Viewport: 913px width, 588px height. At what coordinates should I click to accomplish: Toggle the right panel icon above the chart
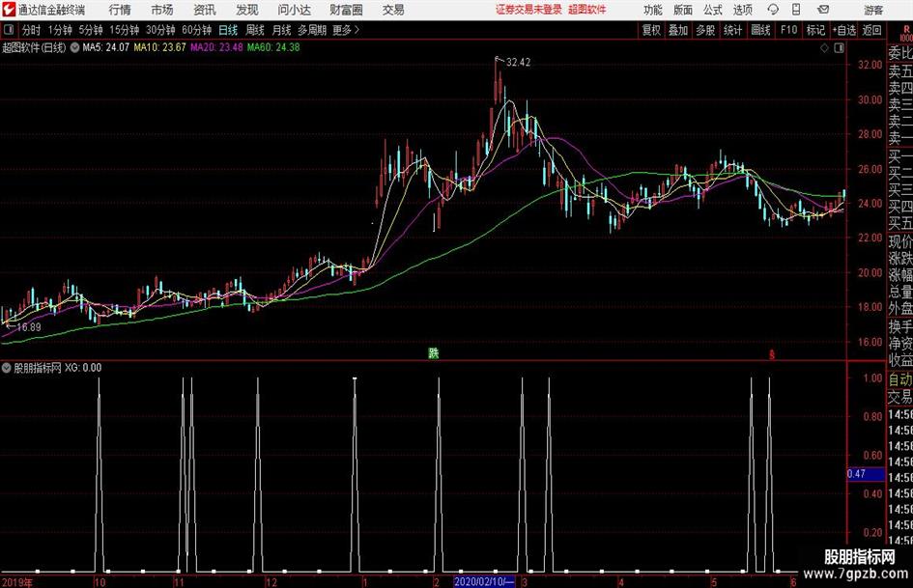coord(839,48)
